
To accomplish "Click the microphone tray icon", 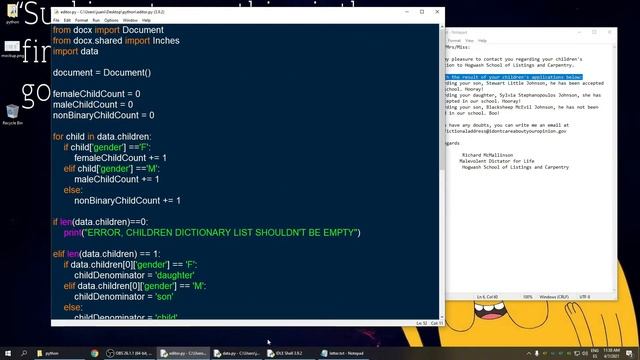I will (x=536, y=353).
